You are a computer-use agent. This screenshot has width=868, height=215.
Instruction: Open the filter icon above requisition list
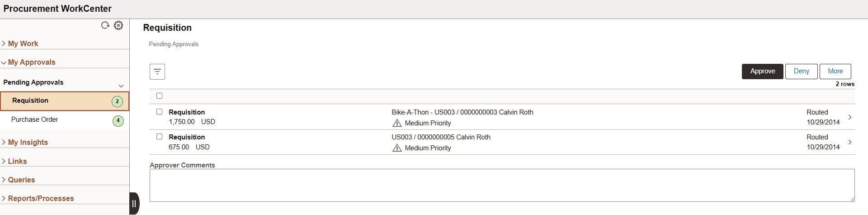tap(157, 72)
